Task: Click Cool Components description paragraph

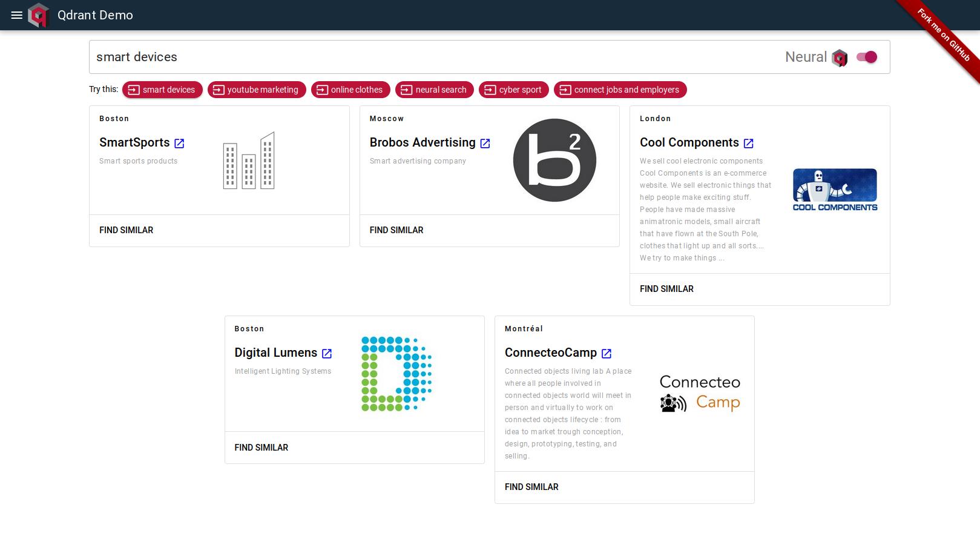Action: pos(706,210)
